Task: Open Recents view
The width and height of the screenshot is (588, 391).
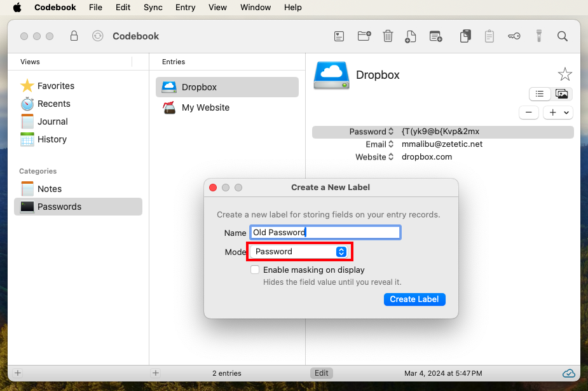Action: 45,104
